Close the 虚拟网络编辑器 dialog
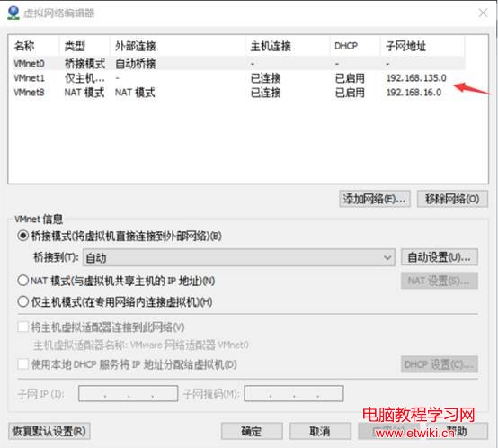This screenshot has width=498, height=448. [x=483, y=13]
